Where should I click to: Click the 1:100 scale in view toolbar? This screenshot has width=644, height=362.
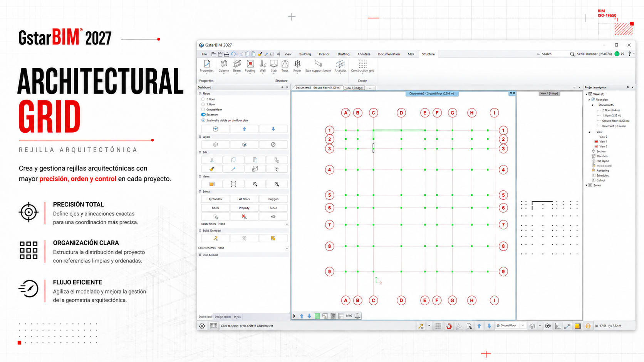pyautogui.click(x=349, y=316)
